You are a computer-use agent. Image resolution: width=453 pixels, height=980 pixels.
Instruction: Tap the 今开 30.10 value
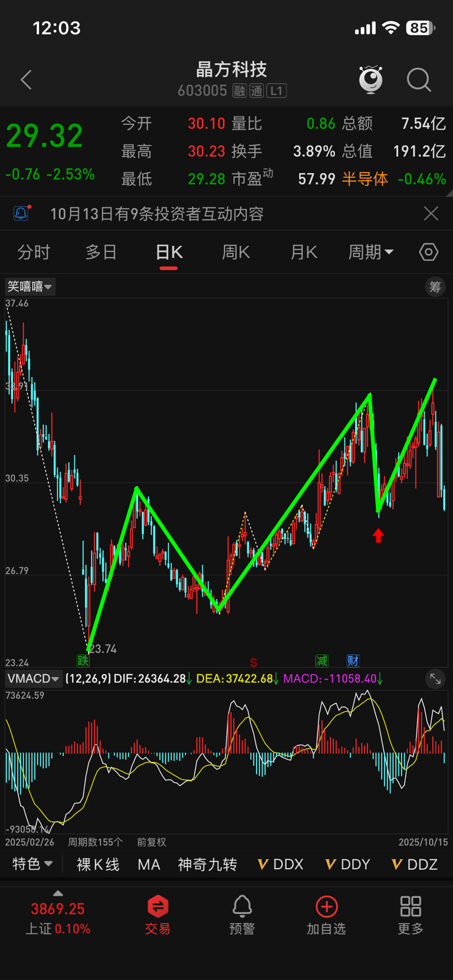tap(206, 123)
